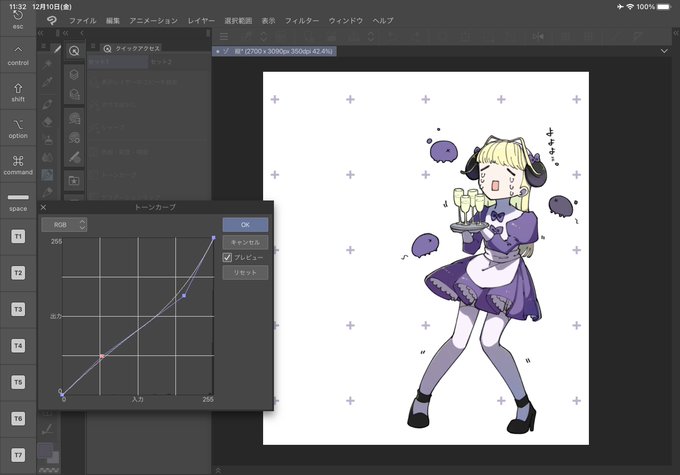This screenshot has width=680, height=475.
Task: Select the eraser tool
Action: click(x=48, y=122)
